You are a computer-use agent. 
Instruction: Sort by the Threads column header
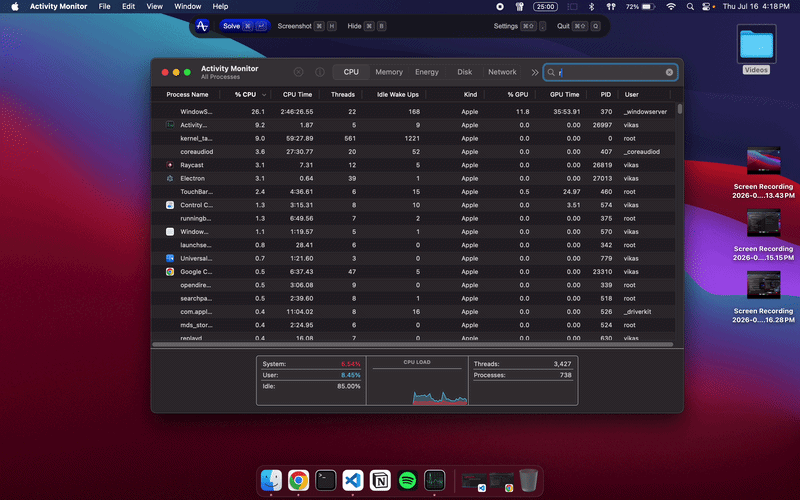(x=342, y=94)
